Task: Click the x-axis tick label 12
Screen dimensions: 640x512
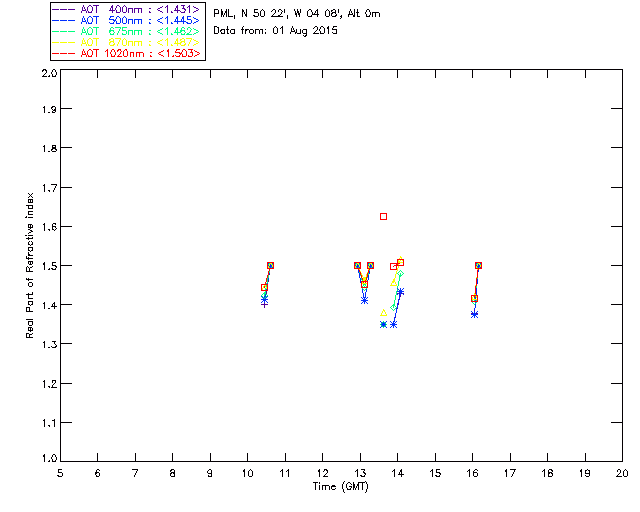Action: coord(322,473)
